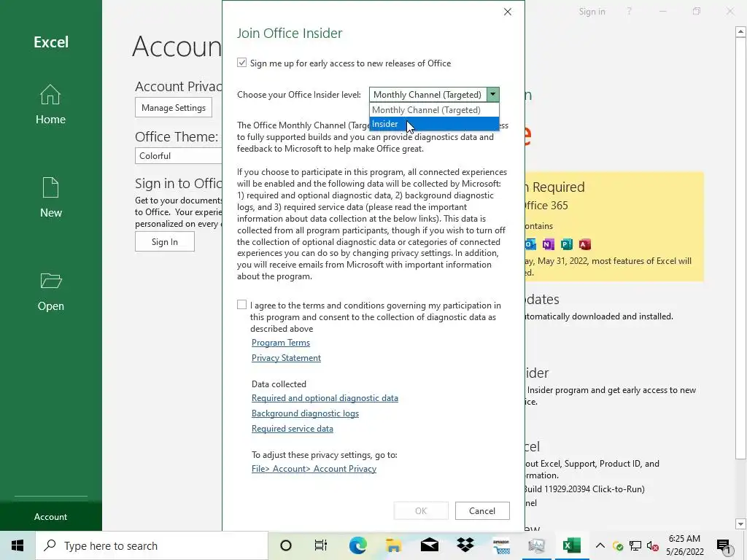Select the Account tab in sidebar

point(50,517)
